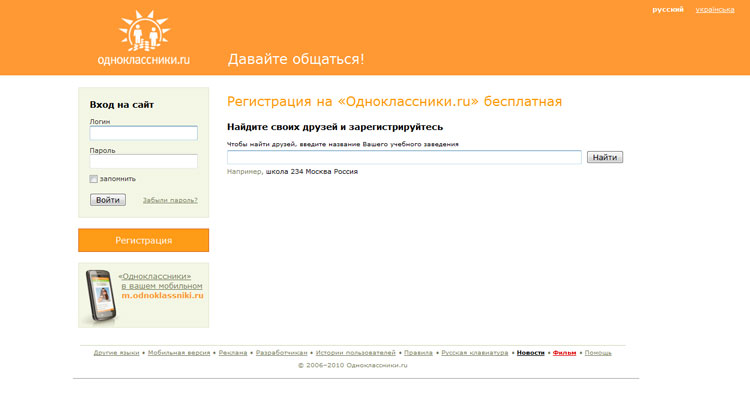
Task: Open the Новости footer link
Action: point(530,353)
